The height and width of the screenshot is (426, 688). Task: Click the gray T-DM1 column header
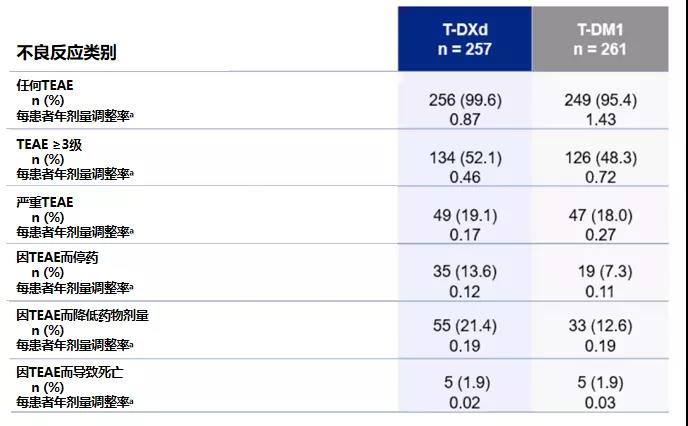(x=600, y=39)
